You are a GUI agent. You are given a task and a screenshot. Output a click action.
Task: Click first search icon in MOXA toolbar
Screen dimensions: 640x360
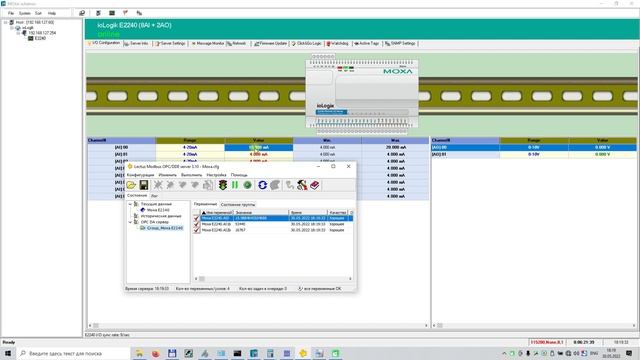(x=82, y=13)
